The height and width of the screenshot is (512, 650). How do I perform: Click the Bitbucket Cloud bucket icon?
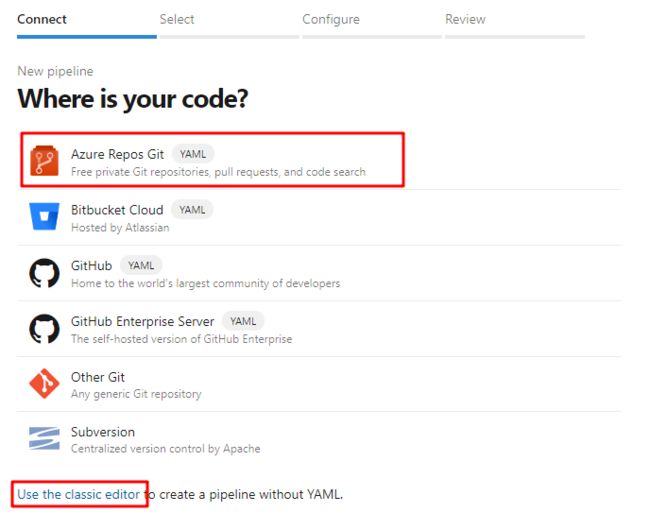44,216
